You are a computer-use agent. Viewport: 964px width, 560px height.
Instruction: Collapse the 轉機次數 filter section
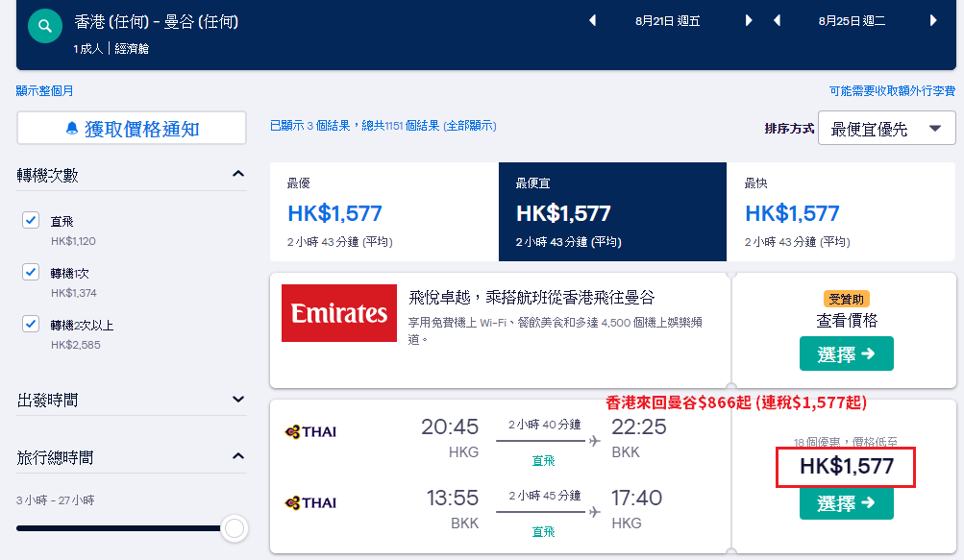238,174
